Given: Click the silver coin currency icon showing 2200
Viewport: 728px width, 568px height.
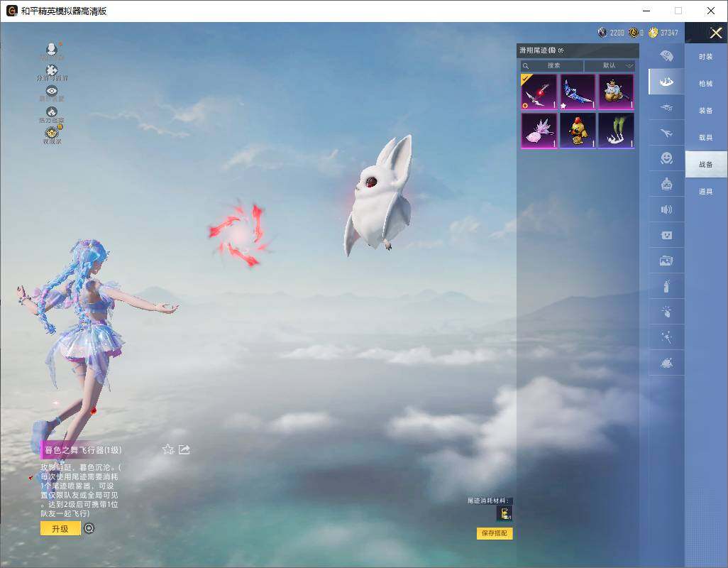Looking at the screenshot, I should click(602, 33).
